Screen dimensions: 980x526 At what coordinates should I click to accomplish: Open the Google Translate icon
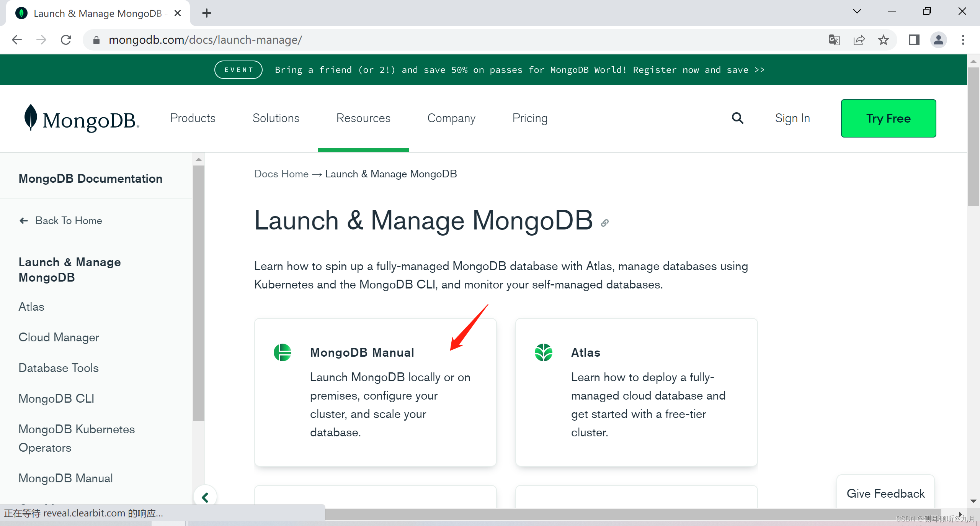pos(834,40)
